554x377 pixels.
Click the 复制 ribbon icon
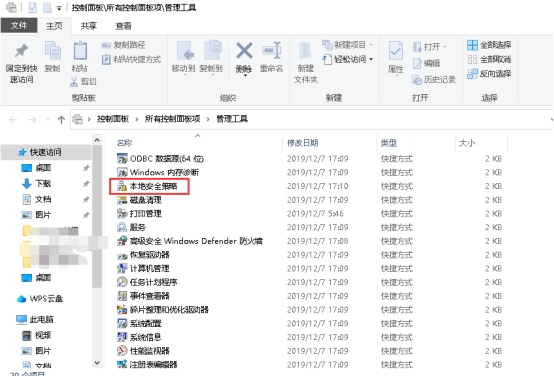[52, 51]
